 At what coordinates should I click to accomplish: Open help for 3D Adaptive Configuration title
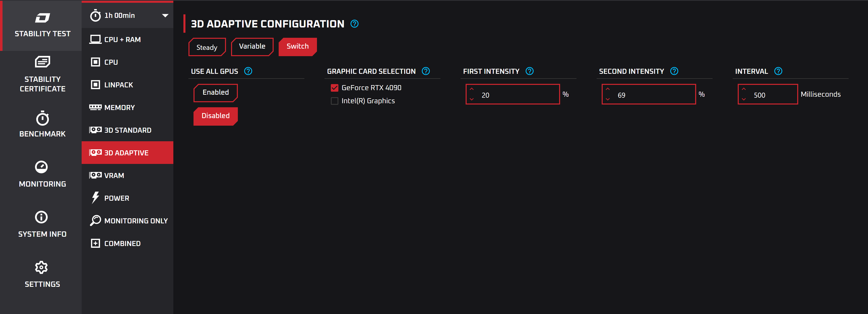tap(355, 24)
